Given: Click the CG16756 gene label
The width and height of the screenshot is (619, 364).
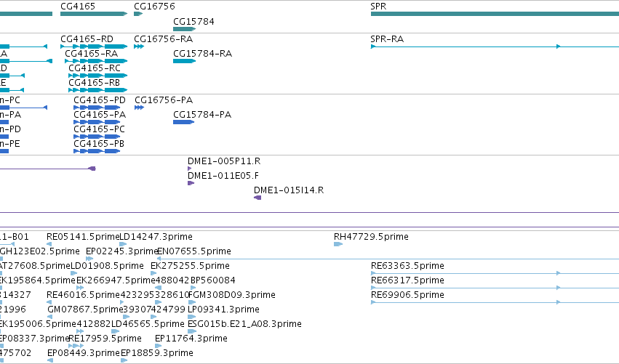Looking at the screenshot, I should click(x=154, y=7).
